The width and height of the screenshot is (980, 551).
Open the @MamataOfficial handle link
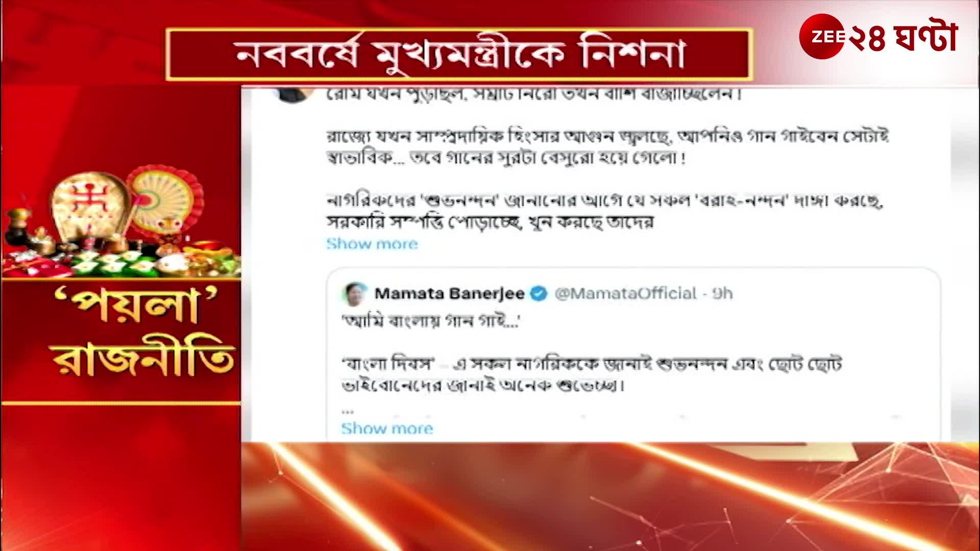[625, 293]
